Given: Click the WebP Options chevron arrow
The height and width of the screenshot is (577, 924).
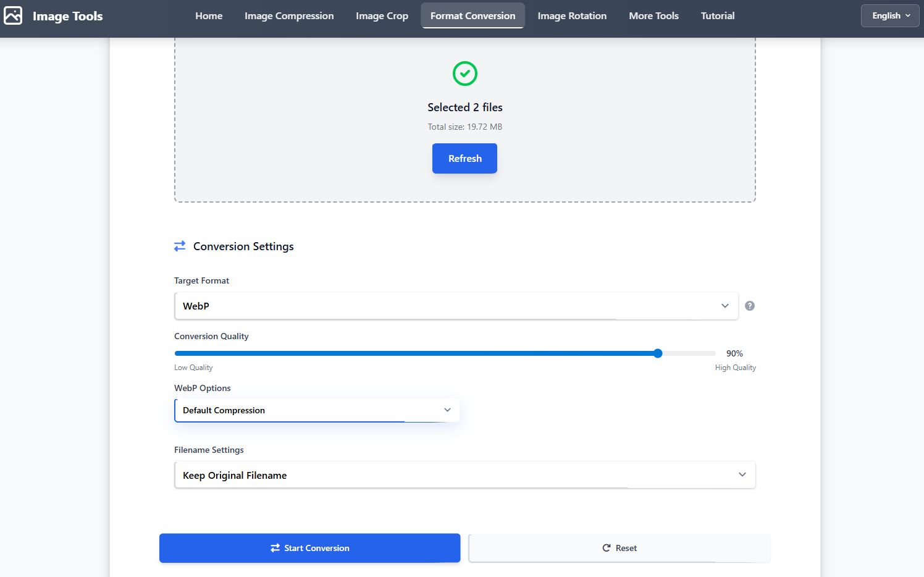Looking at the screenshot, I should (448, 410).
